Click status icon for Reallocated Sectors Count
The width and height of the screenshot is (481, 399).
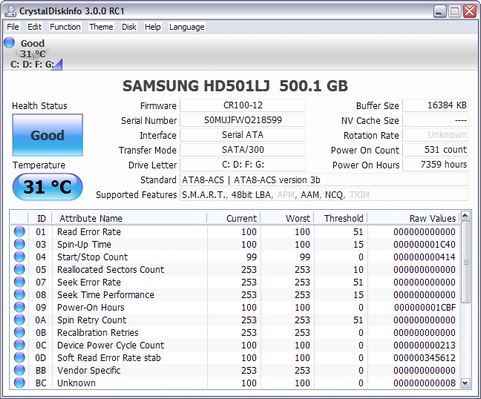19,269
